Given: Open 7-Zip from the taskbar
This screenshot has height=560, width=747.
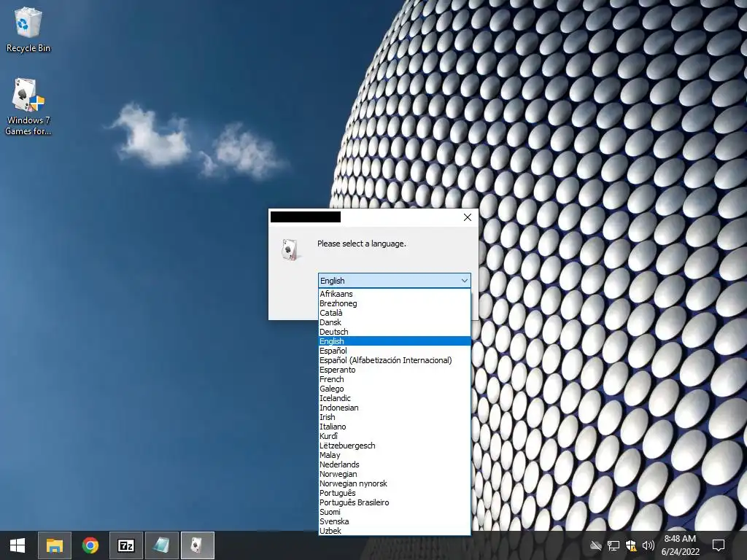Looking at the screenshot, I should 126,545.
